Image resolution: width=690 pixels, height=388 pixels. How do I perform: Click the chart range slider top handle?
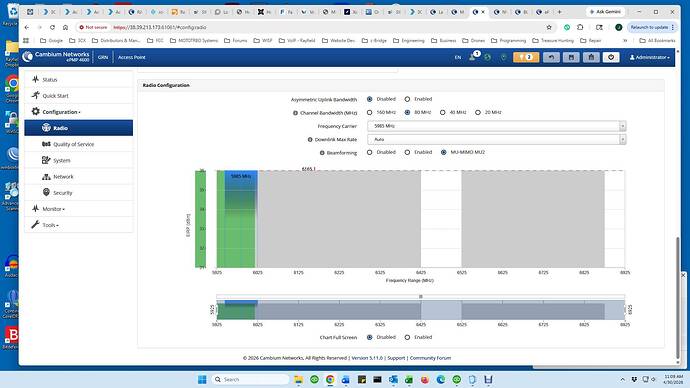(x=421, y=296)
